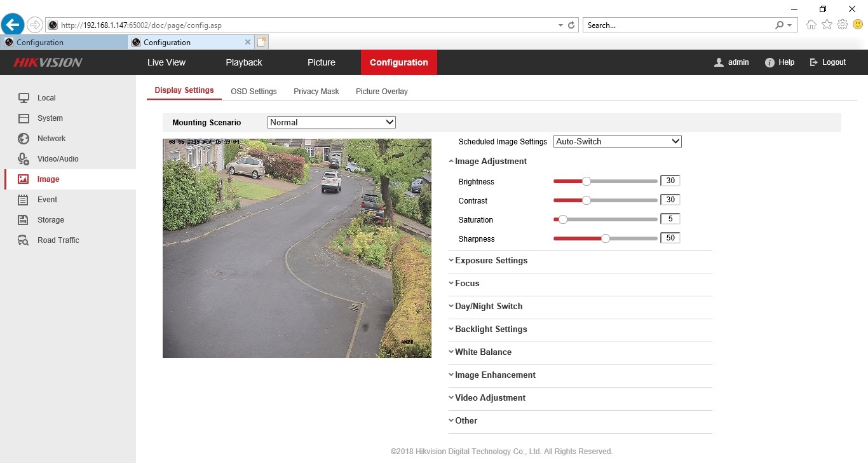Click the Saturation slider handle
Screen dimensions: 868x463
pos(562,219)
